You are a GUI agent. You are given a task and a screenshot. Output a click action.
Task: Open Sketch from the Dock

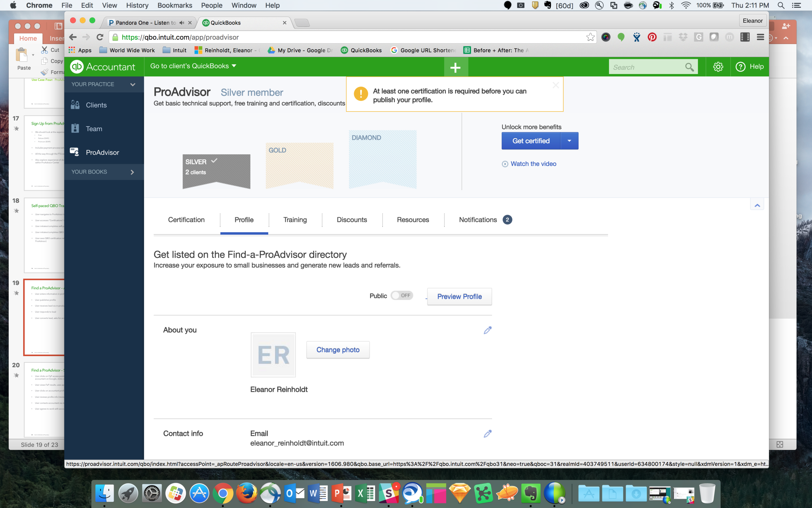[x=460, y=493]
